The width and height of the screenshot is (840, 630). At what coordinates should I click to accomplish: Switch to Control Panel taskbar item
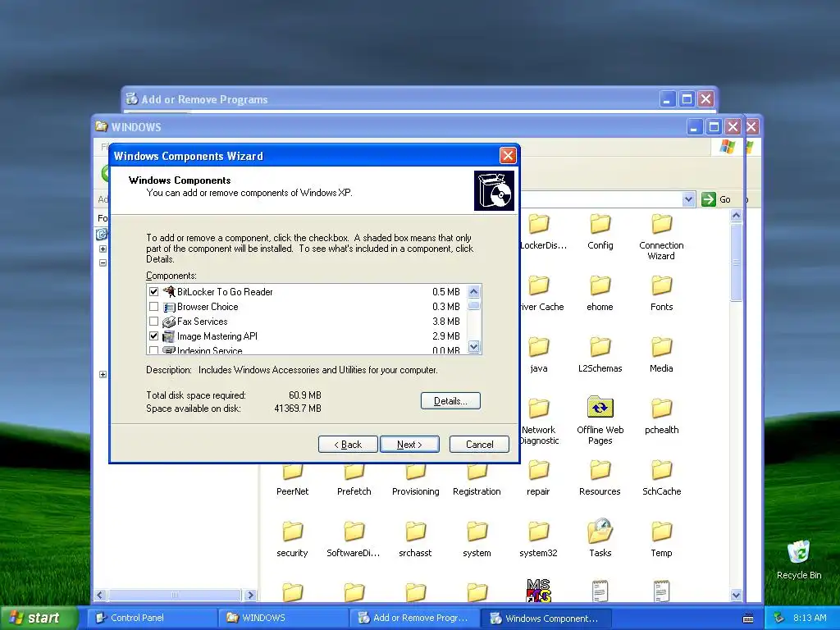click(x=151, y=618)
